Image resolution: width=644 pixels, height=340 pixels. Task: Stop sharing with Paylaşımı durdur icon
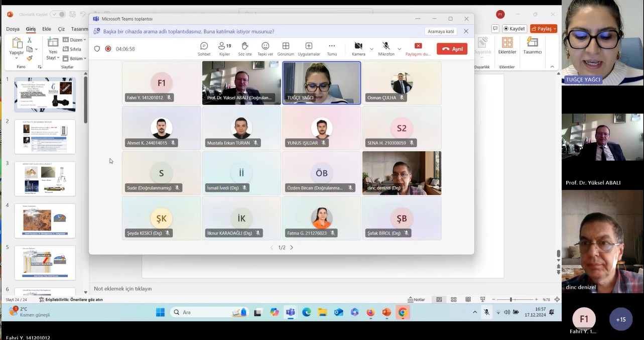[418, 46]
